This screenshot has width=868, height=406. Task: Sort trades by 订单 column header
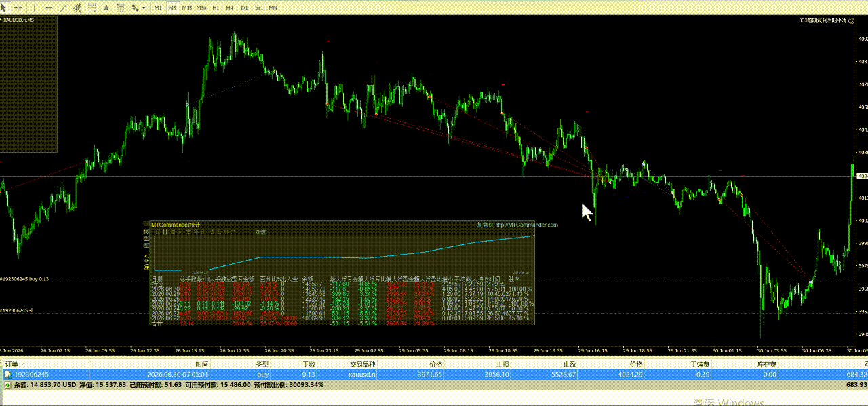pyautogui.click(x=12, y=365)
